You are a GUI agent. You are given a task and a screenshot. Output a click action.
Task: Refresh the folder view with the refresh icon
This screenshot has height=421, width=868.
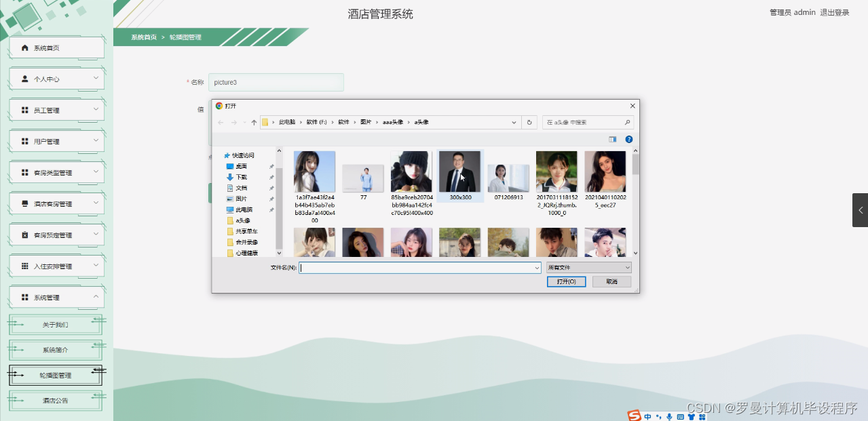point(529,122)
